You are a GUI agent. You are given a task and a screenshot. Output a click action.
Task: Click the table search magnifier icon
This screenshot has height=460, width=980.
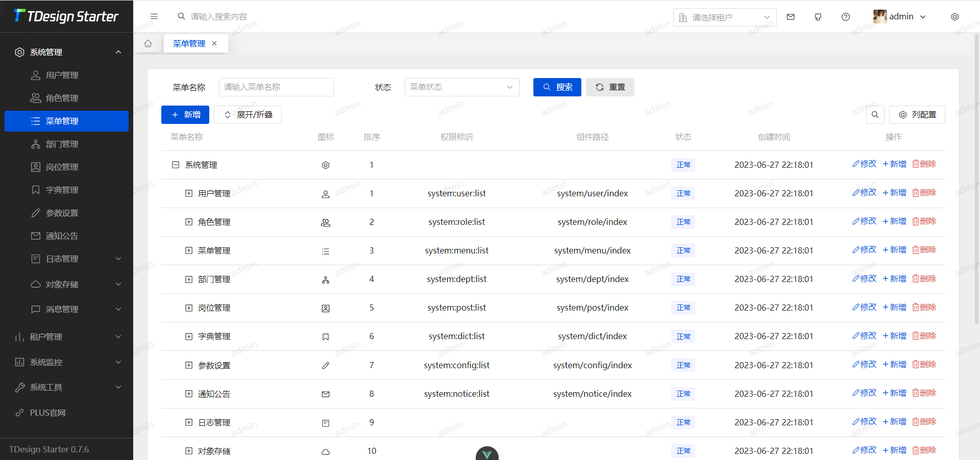(875, 115)
